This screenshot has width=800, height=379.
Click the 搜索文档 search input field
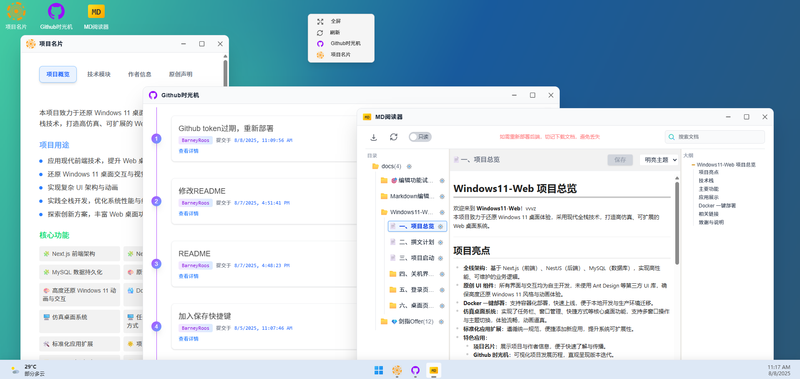click(715, 137)
